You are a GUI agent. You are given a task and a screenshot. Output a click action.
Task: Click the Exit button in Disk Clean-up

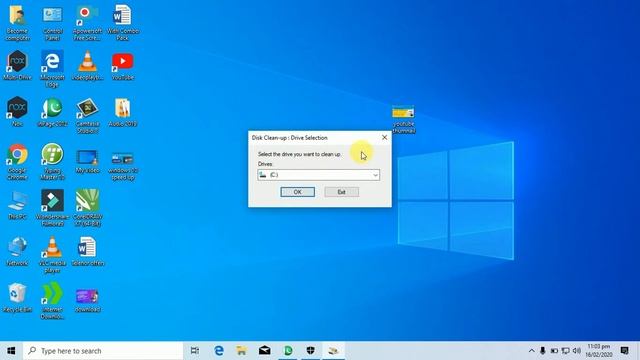[342, 192]
